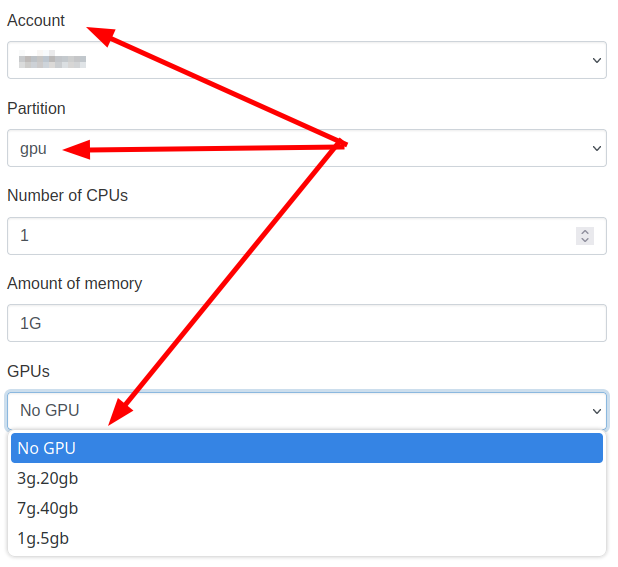Image resolution: width=618 pixels, height=567 pixels.
Task: Select the 1g.5gb GPU option
Action: [x=307, y=538]
